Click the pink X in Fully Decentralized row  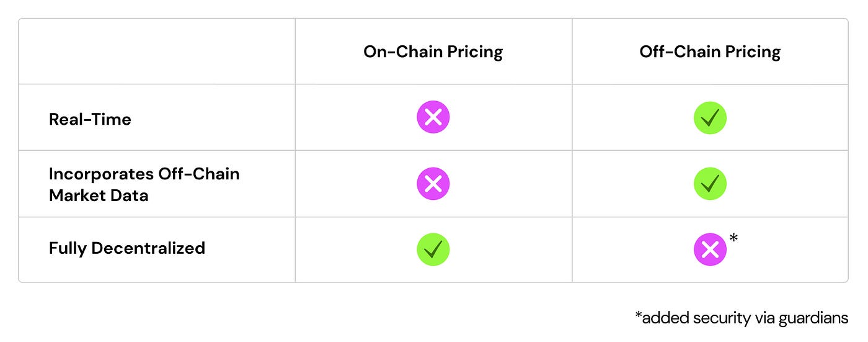709,250
